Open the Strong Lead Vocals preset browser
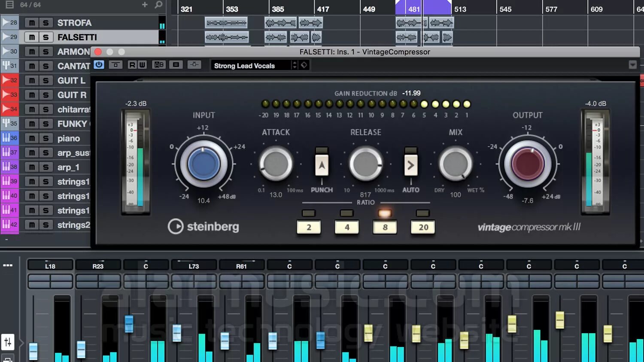Image resolution: width=644 pixels, height=362 pixels. pos(250,65)
